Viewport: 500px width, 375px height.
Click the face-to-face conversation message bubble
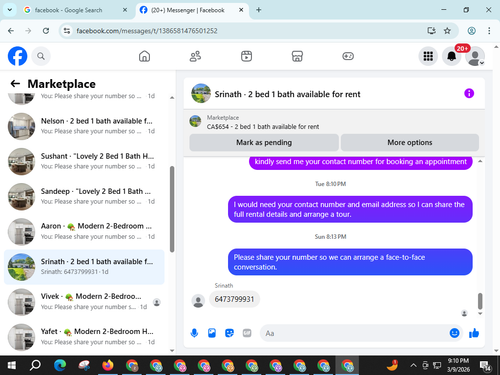[x=350, y=262]
